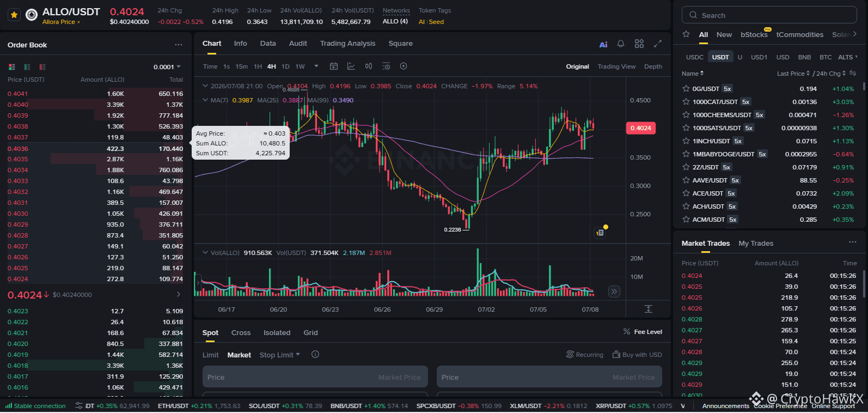The height and width of the screenshot is (413, 868).
Task: Click the Recurring option
Action: (585, 355)
